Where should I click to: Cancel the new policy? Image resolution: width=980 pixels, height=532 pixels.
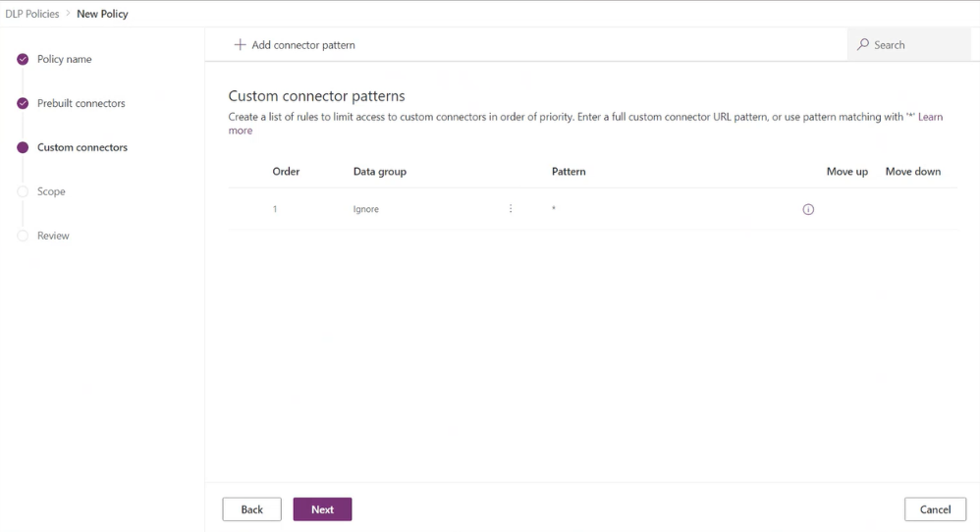pyautogui.click(x=935, y=509)
